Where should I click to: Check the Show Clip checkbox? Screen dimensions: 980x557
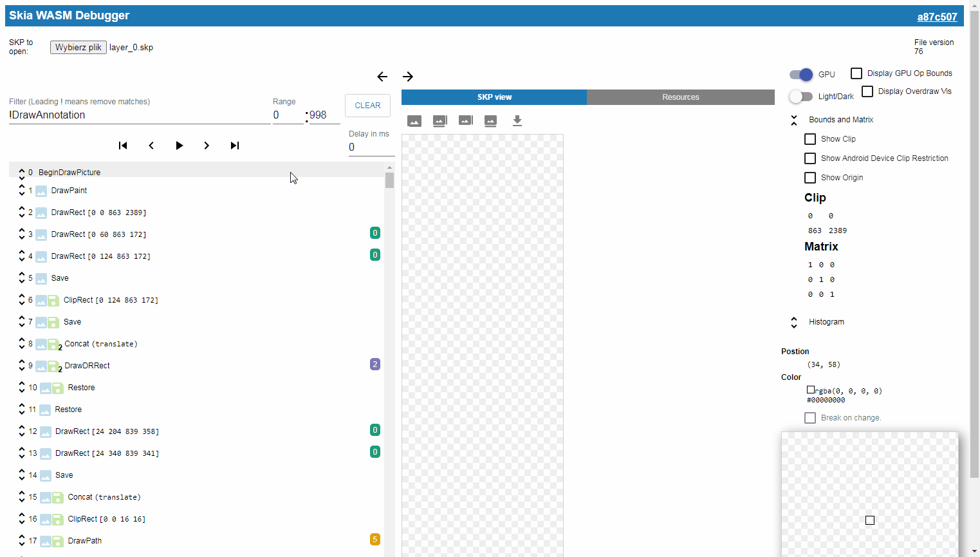point(810,139)
